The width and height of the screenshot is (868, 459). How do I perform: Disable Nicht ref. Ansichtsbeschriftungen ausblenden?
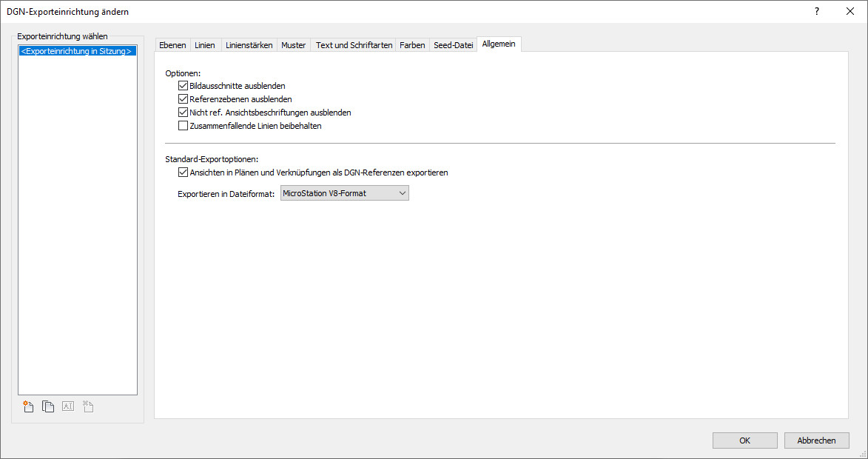pos(184,113)
